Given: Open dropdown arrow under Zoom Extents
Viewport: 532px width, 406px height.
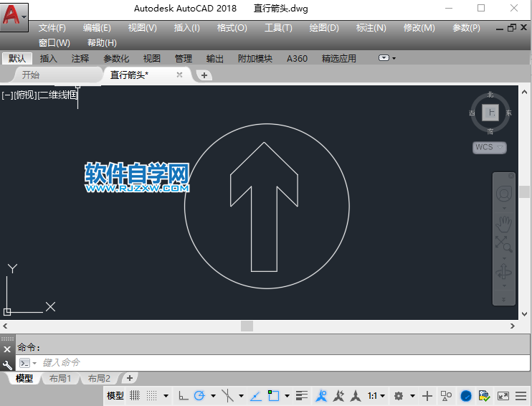Looking at the screenshot, I should coord(504,259).
